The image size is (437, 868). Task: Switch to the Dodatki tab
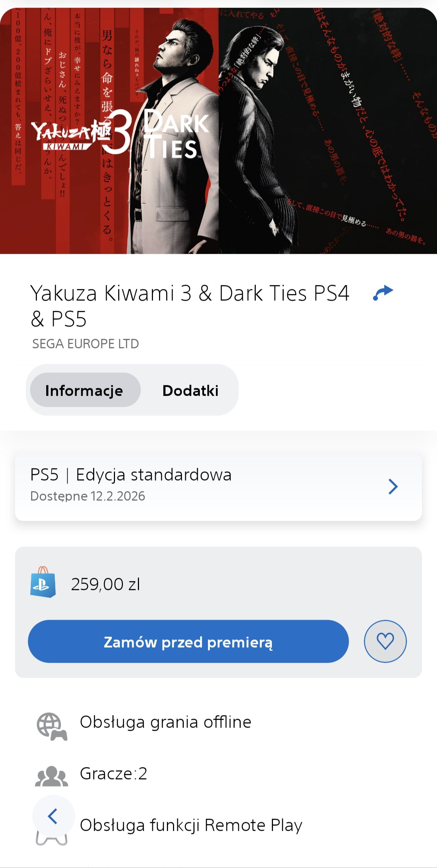[190, 390]
